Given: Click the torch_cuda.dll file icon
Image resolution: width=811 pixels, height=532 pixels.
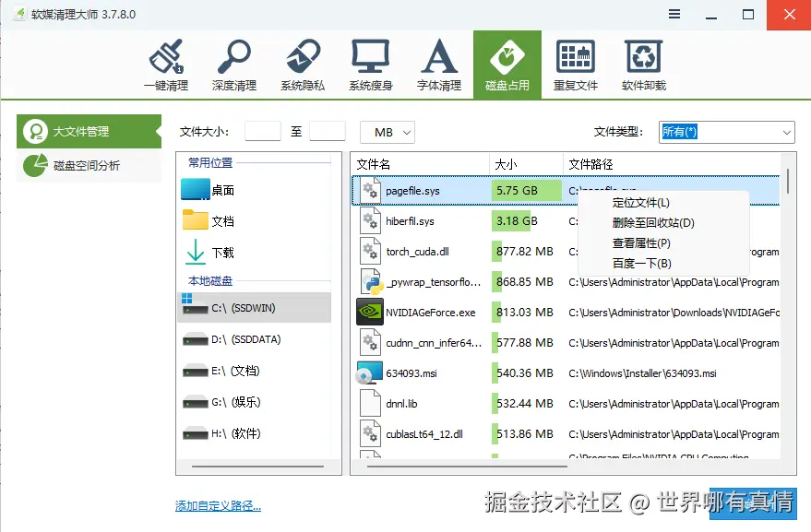Looking at the screenshot, I should coord(370,252).
